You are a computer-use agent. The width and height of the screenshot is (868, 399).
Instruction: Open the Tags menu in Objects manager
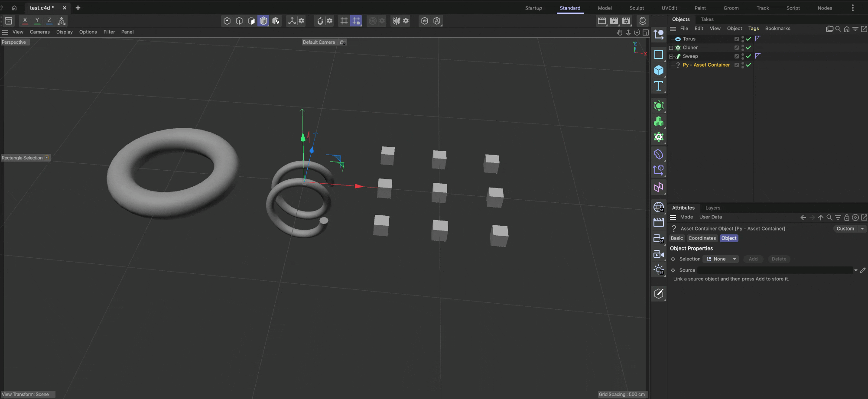[754, 29]
